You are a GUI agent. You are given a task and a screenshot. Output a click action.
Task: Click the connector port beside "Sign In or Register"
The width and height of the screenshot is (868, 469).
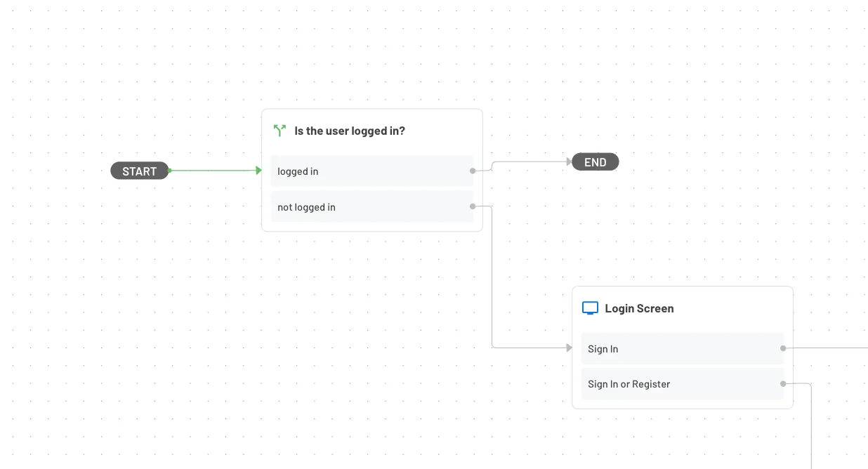click(x=782, y=383)
